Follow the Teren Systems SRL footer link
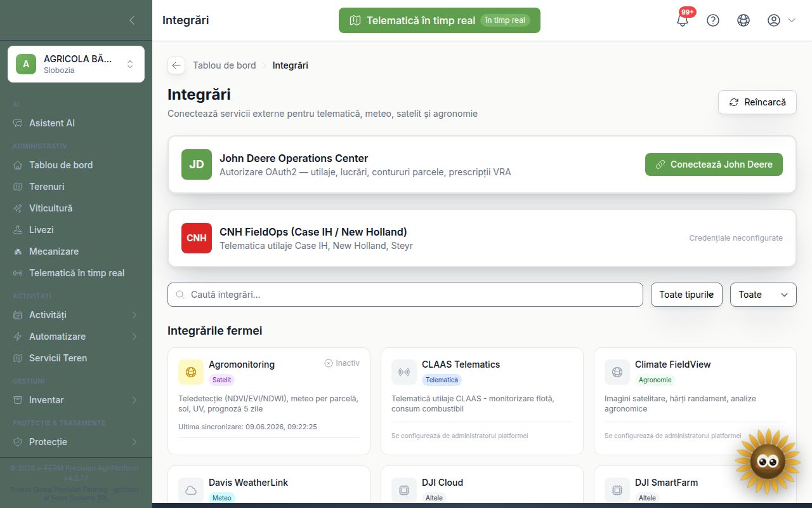 coord(79,498)
